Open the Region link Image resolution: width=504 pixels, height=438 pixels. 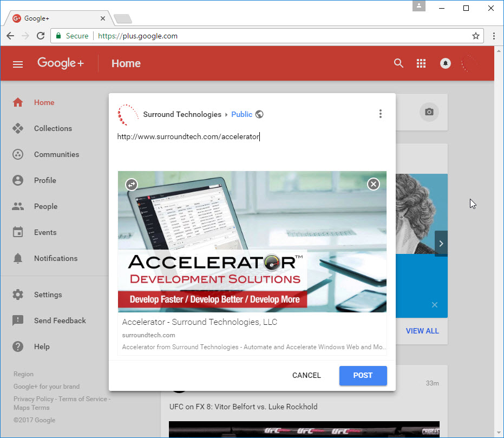pos(23,374)
